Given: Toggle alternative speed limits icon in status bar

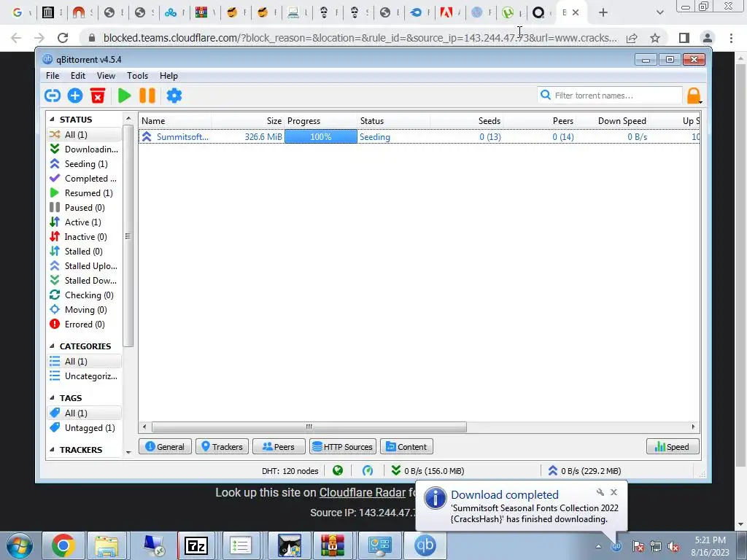Looking at the screenshot, I should point(368,471).
